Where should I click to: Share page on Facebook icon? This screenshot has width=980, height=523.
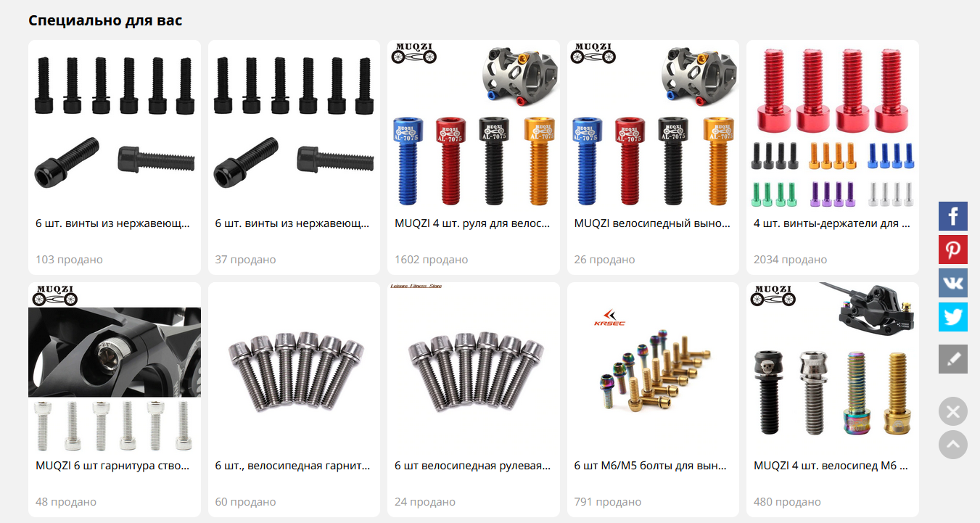952,216
